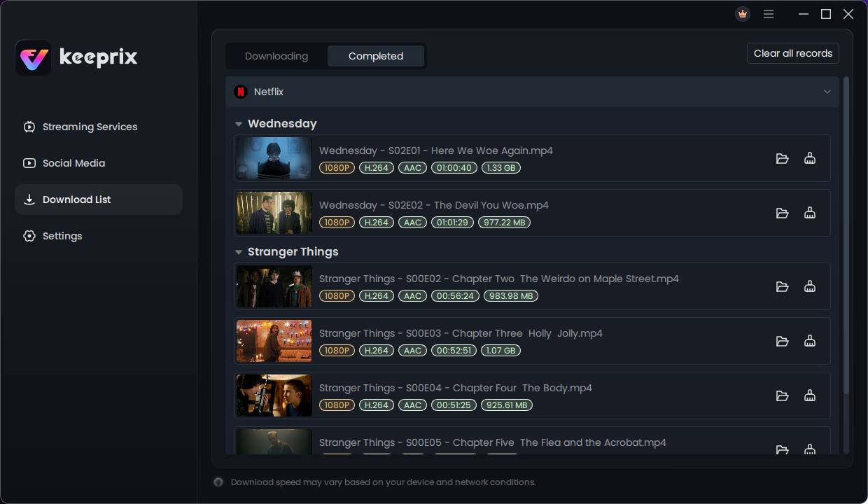Click the Netflix logo icon
This screenshot has height=504, width=868.
241,92
